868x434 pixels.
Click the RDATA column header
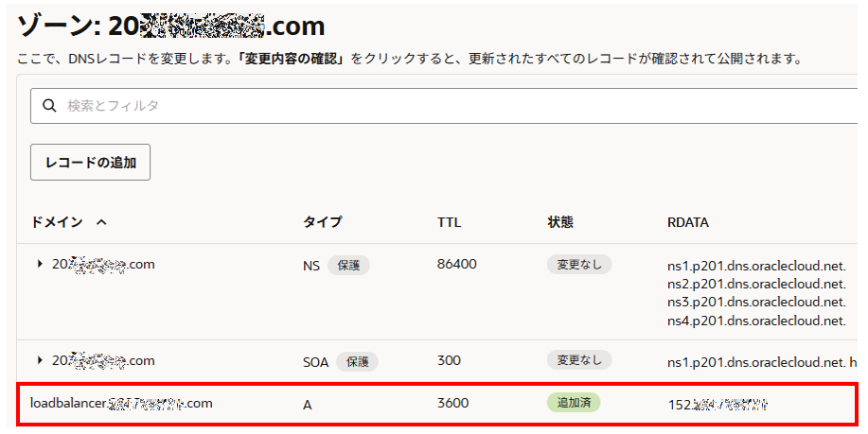click(688, 222)
